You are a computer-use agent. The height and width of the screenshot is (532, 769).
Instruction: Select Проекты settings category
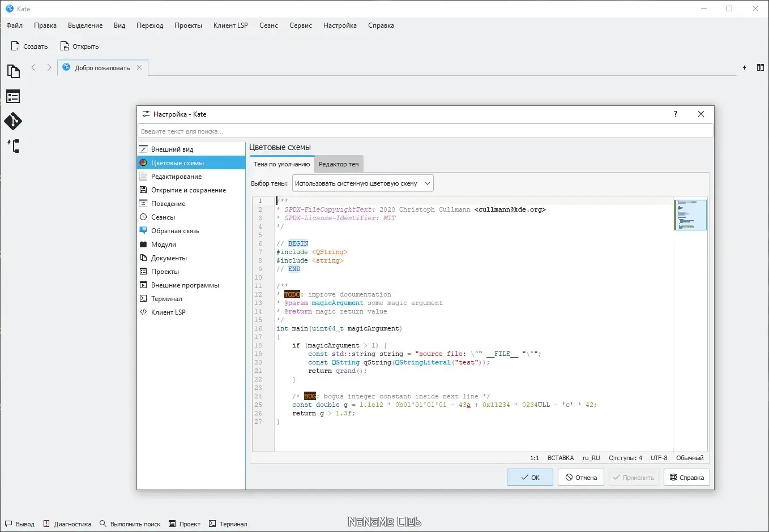click(191, 272)
